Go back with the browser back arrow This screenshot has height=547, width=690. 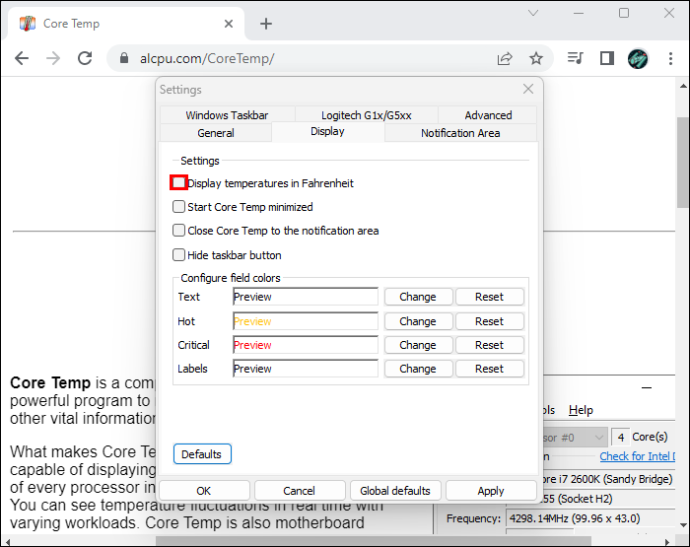22,58
